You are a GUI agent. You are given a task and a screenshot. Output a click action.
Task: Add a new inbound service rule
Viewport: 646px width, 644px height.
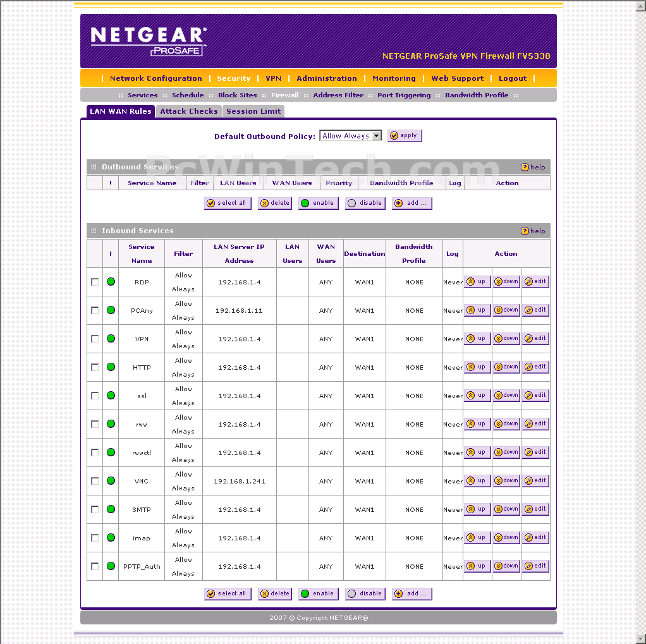tap(412, 593)
